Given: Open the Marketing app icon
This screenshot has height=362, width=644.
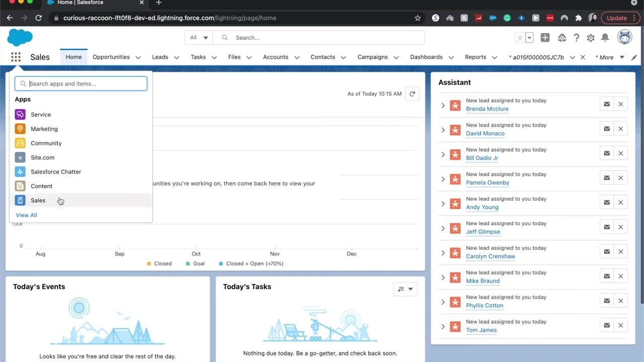Looking at the screenshot, I should pyautogui.click(x=20, y=129).
